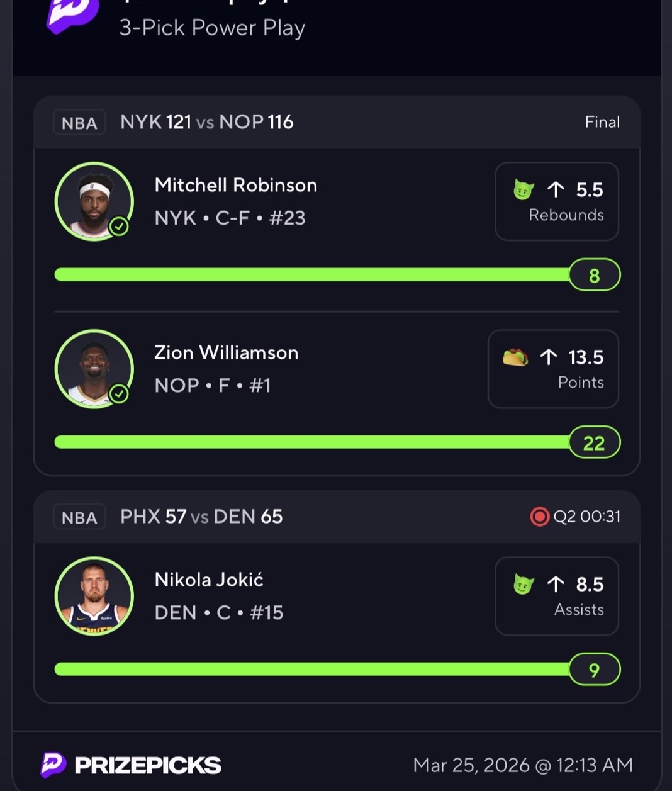Click the up arrow beside 5.5 Rebounds

[x=556, y=189]
